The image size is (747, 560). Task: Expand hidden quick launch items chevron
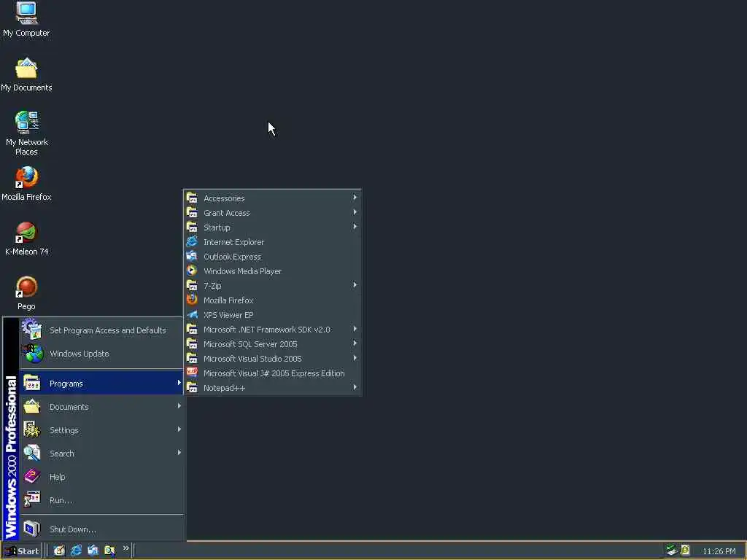tap(125, 548)
